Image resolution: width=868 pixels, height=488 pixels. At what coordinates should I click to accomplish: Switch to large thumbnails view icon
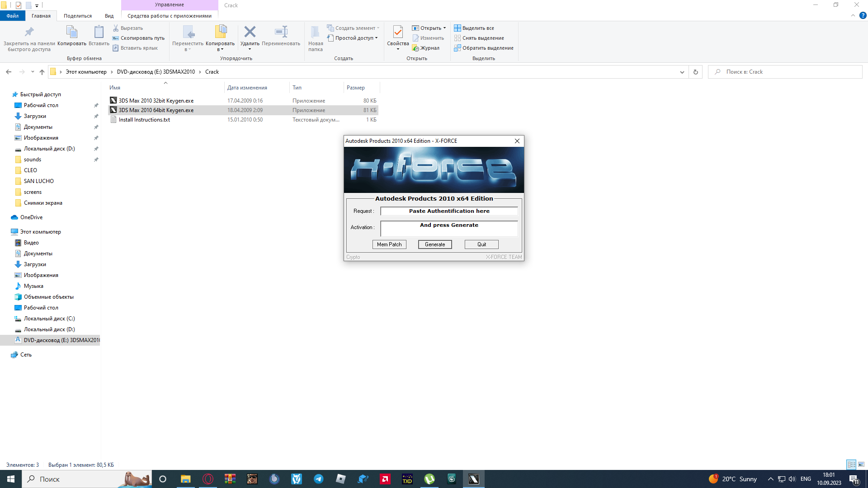pos(861,465)
